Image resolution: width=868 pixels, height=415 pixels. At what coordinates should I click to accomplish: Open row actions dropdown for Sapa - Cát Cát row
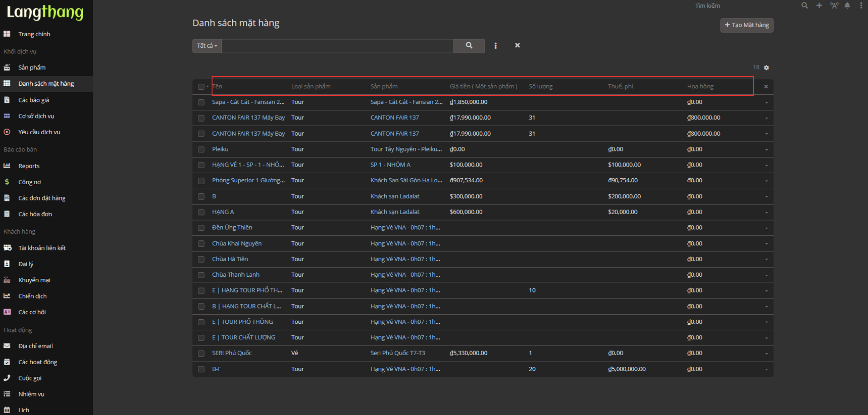coord(766,103)
